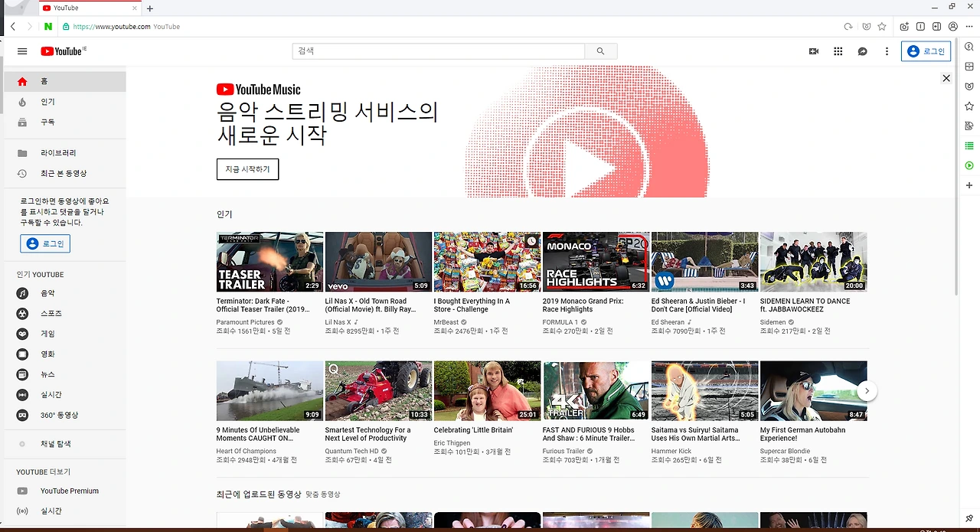Click the side panel green list icon
Viewport: 980px width, 532px height.
(x=969, y=145)
